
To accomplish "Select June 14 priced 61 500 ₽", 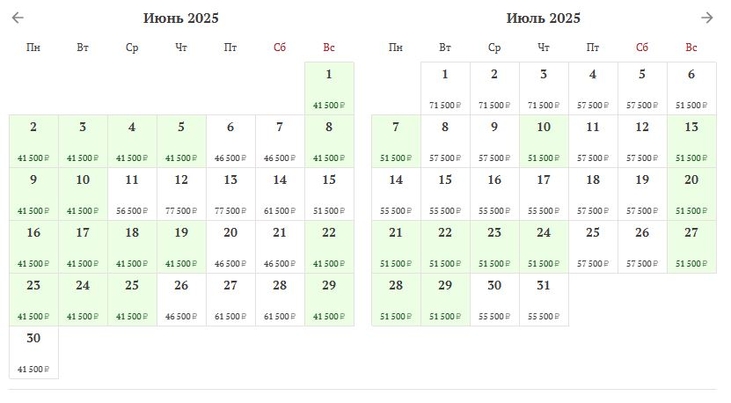I will pyautogui.click(x=280, y=194).
